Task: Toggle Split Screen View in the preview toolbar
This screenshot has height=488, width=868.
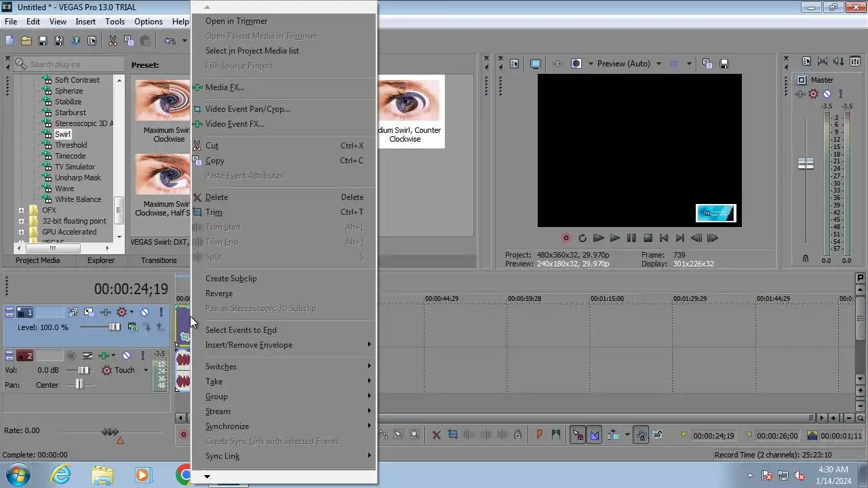Action: pyautogui.click(x=576, y=64)
